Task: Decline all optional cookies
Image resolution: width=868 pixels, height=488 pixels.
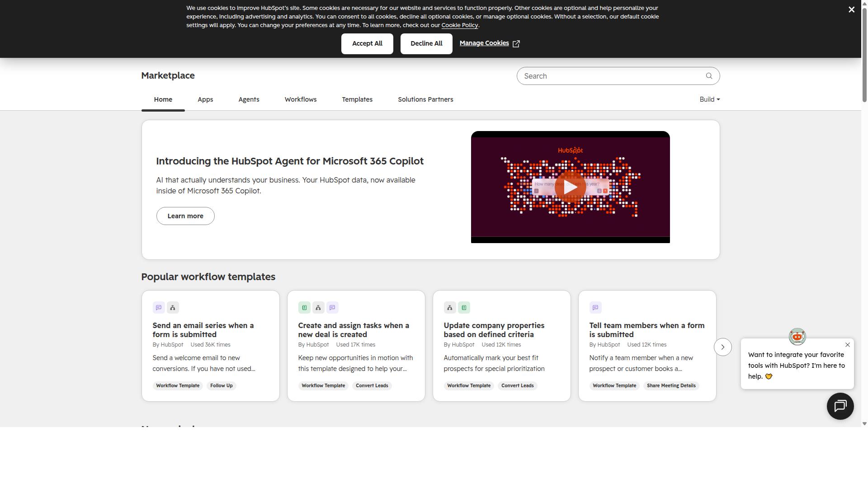Action: [426, 44]
